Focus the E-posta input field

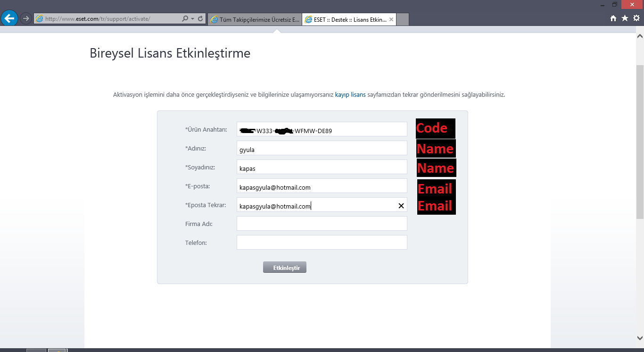coord(322,186)
